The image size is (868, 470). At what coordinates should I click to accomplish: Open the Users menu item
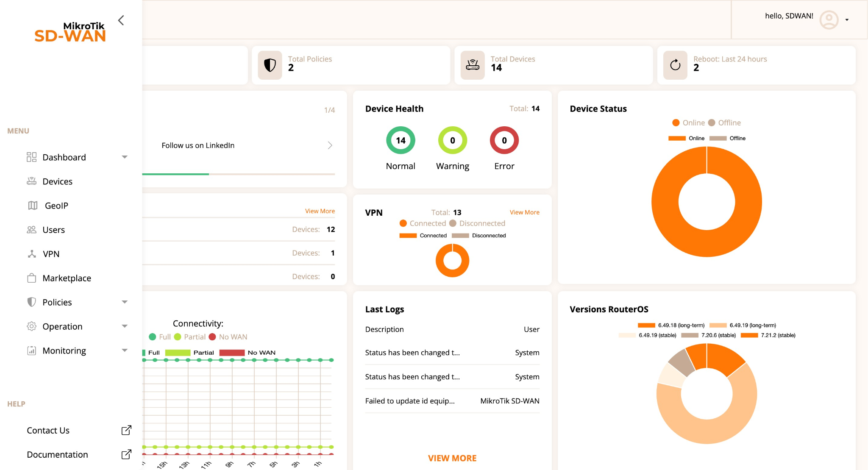tap(53, 230)
